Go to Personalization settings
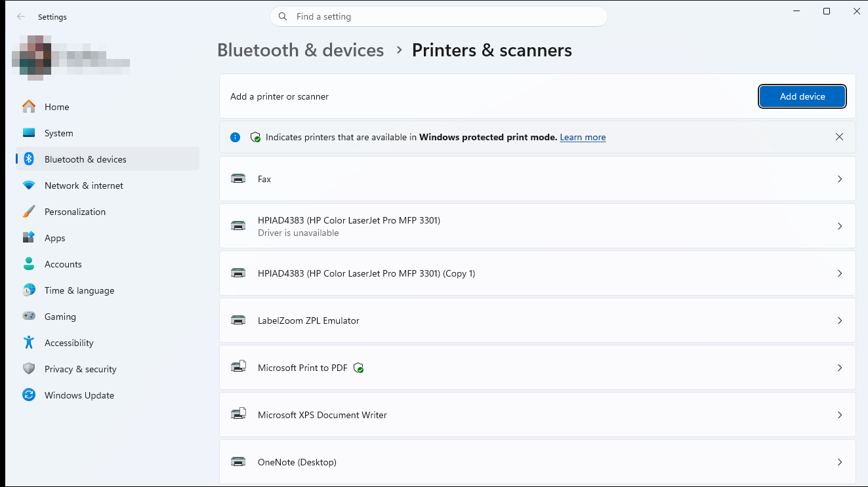 click(108, 212)
